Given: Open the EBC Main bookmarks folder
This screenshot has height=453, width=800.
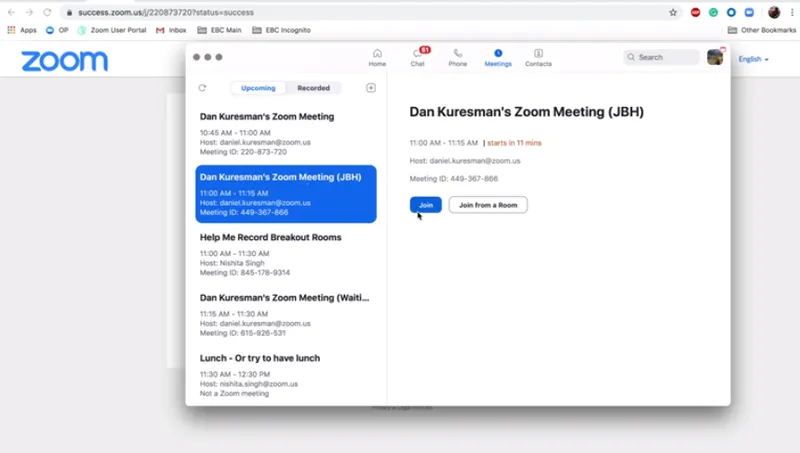Looking at the screenshot, I should coord(219,30).
